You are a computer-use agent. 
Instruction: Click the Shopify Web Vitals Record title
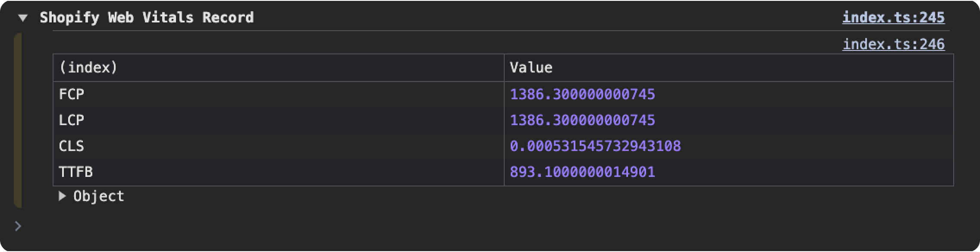coord(147,18)
